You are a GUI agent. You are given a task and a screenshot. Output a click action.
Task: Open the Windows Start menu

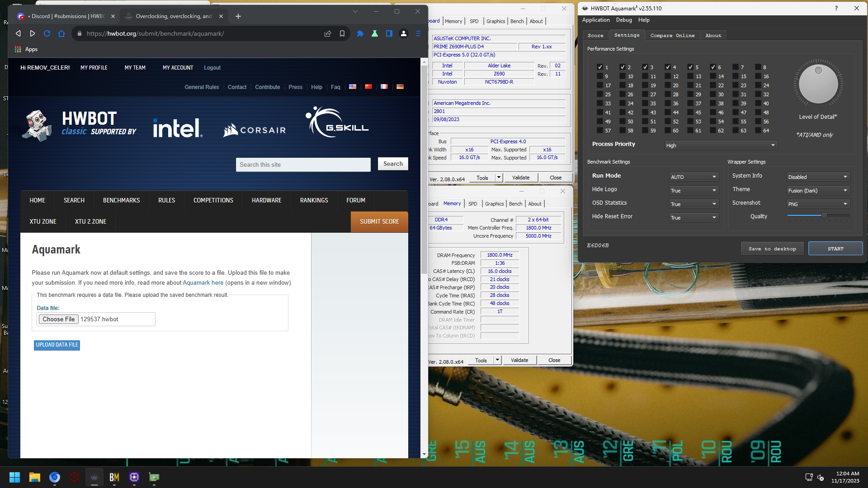tap(14, 477)
